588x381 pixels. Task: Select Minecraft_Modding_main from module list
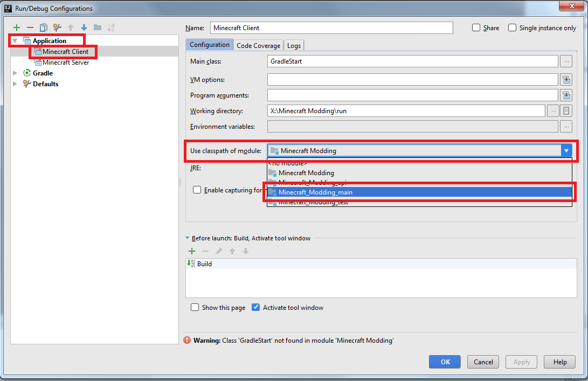pos(315,192)
